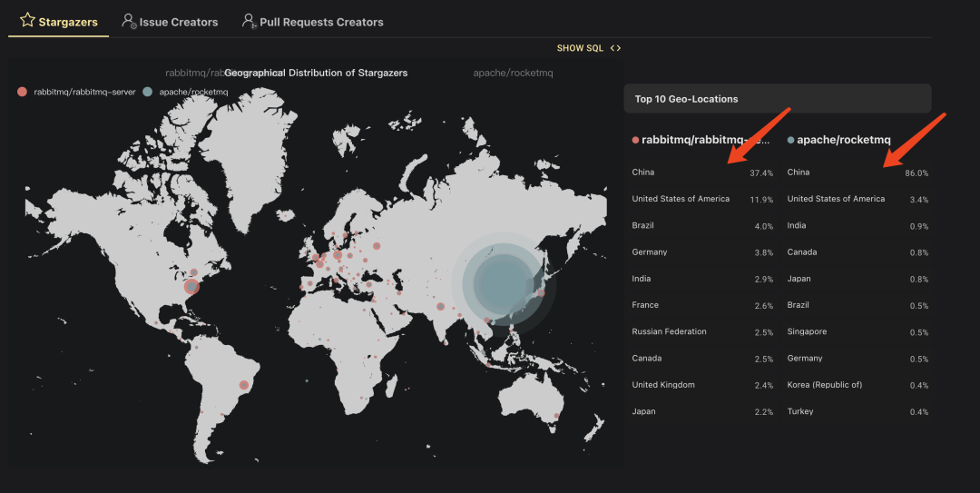Switch to the Issue Creators tab
Image resolution: width=980 pixels, height=493 pixels.
tap(170, 21)
